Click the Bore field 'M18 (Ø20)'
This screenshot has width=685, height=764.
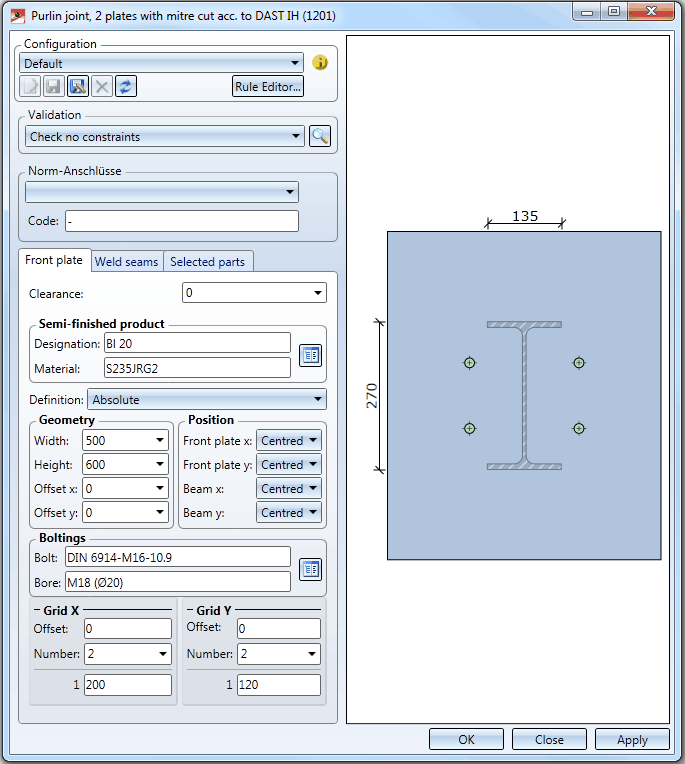[x=178, y=582]
